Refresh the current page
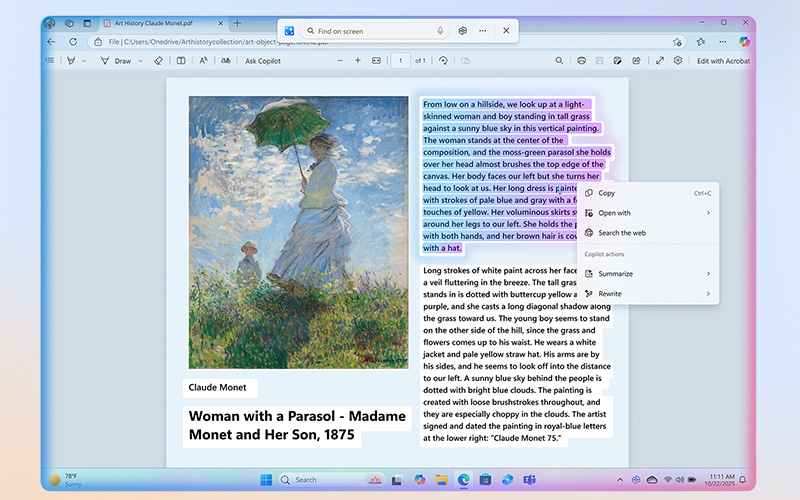 [73, 42]
